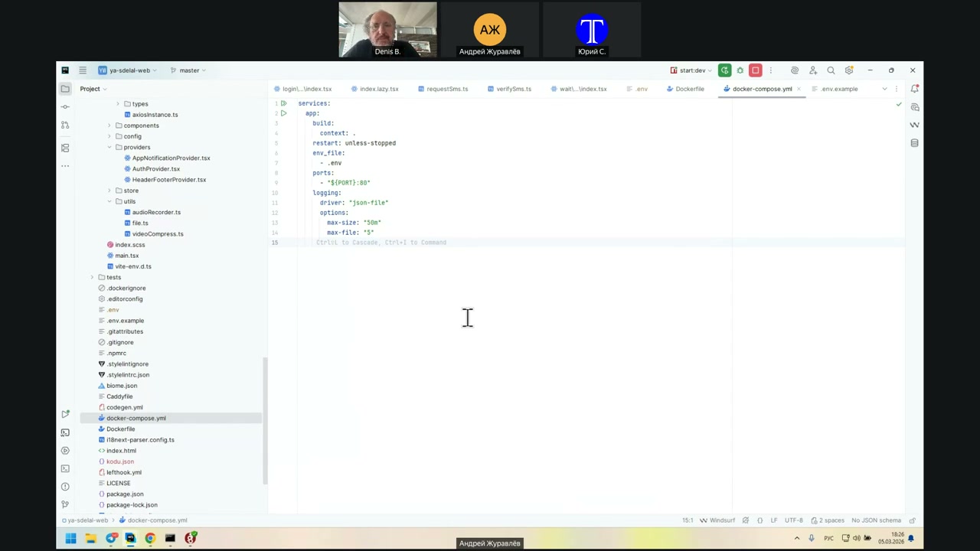Open the master branch dropdown

(x=188, y=70)
